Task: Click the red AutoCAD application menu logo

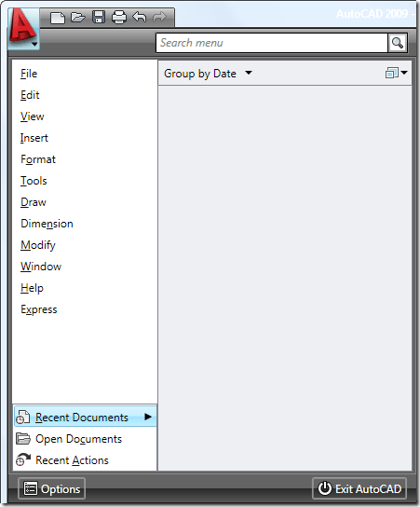Action: [23, 29]
